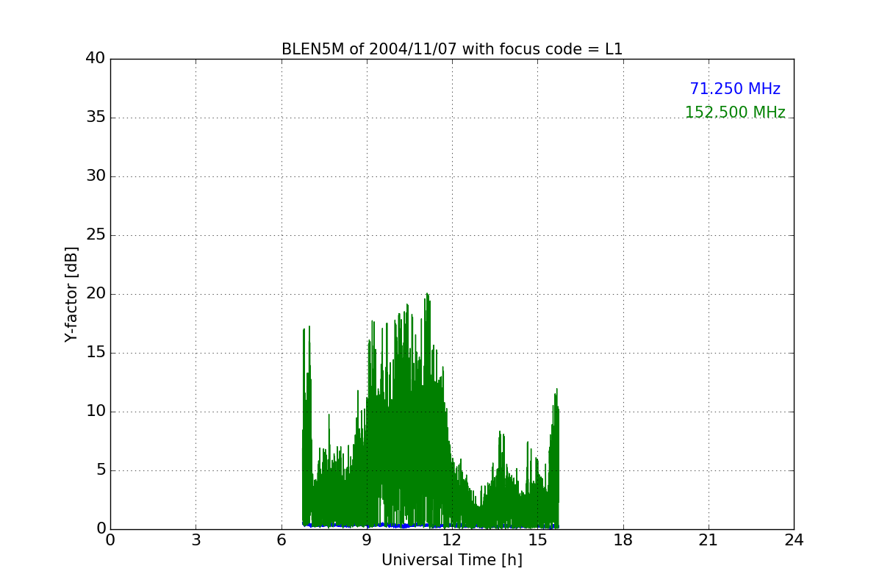Click the x-axis tick label '24'
The height and width of the screenshot is (588, 882).
[x=794, y=540]
